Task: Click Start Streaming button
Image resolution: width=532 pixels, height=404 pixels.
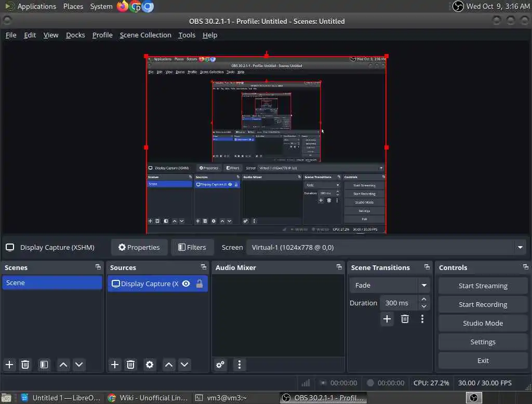Action: coord(483,286)
